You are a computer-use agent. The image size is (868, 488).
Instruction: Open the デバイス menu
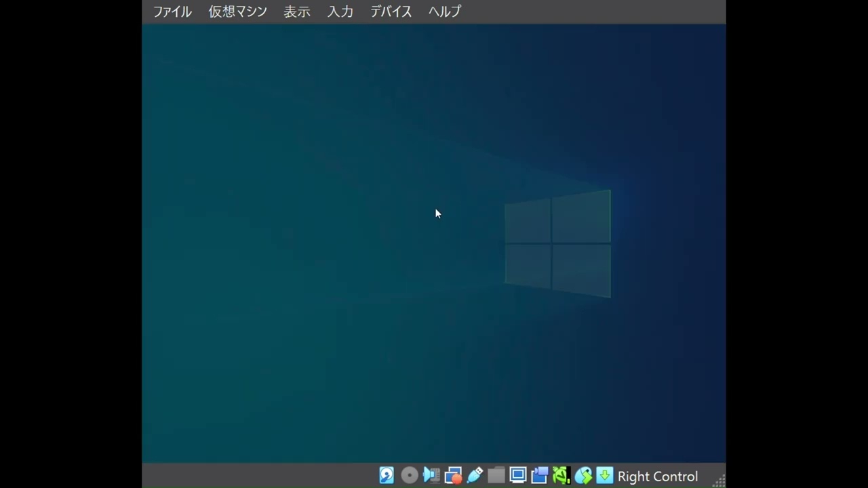(391, 12)
